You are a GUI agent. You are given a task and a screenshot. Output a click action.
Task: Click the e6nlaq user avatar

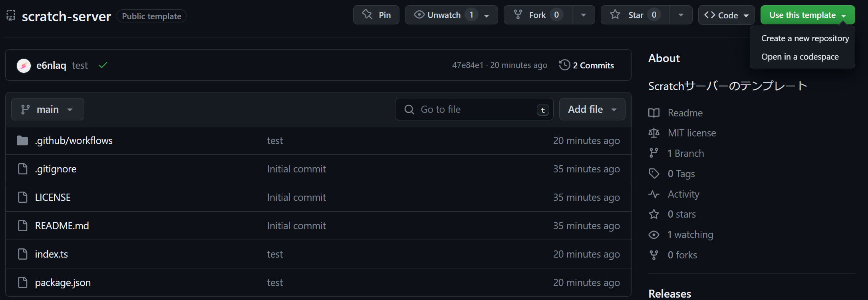coord(24,66)
